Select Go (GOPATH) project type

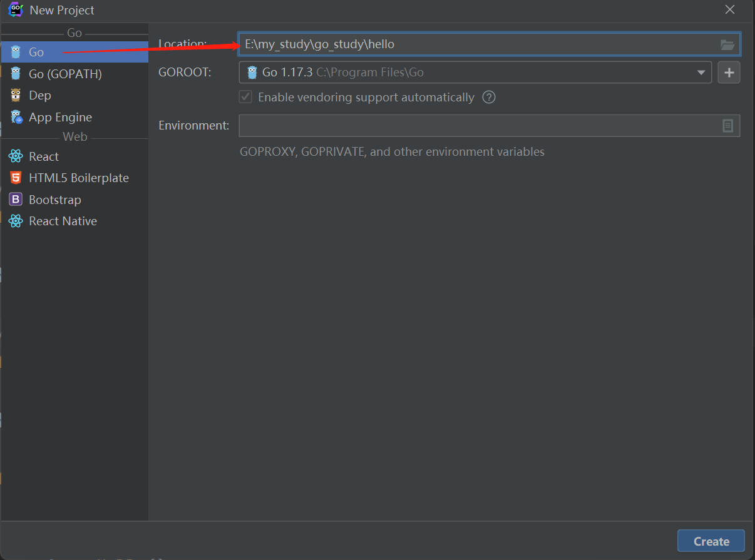[x=74, y=74]
